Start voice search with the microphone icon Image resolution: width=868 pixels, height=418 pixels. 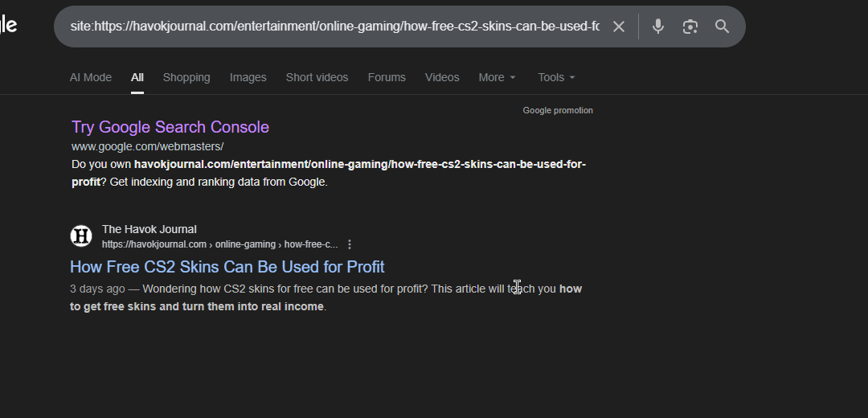point(657,27)
